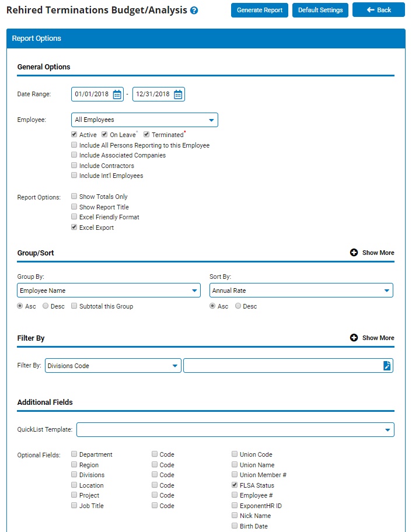Enable Show Totals Only

[74, 196]
